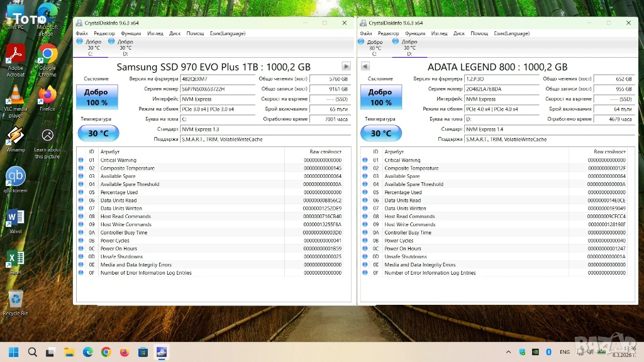This screenshot has width=644, height=362.
Task: Click the 30 °C temperature button in ADATA window
Action: [380, 133]
